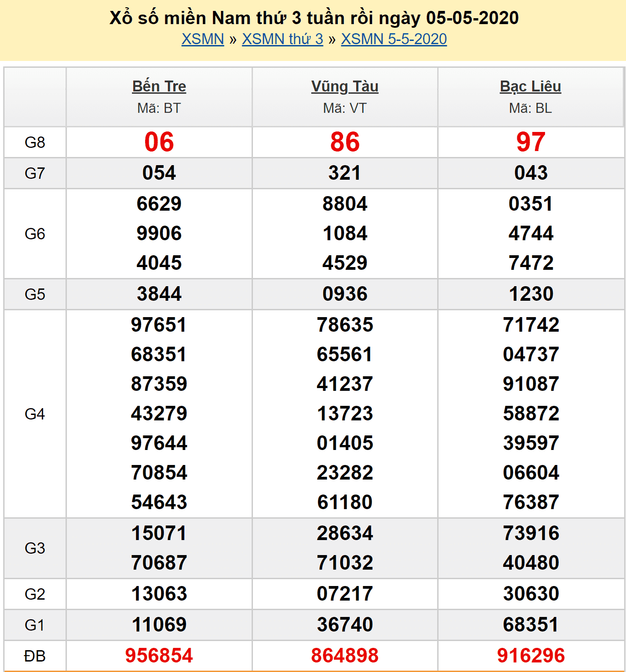
Task: Click G3 number 70687
Action: (159, 563)
